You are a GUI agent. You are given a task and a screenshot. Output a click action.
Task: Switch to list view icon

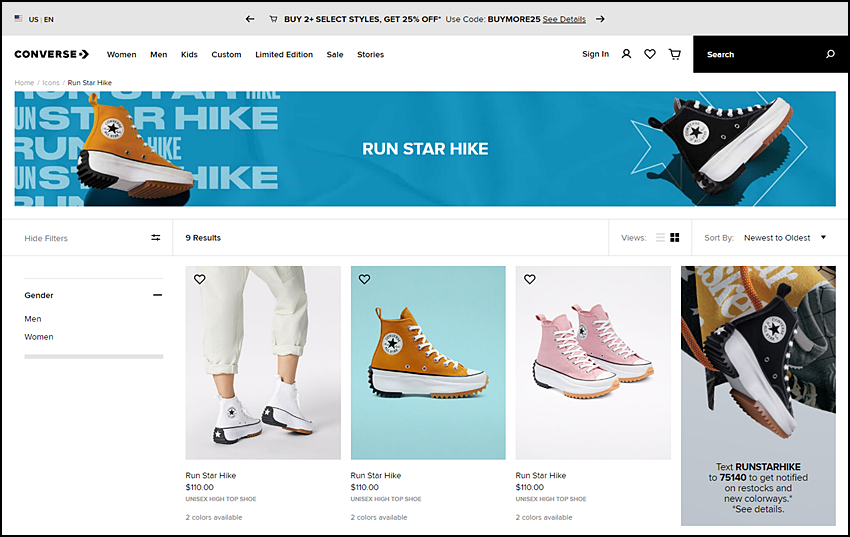pyautogui.click(x=660, y=237)
